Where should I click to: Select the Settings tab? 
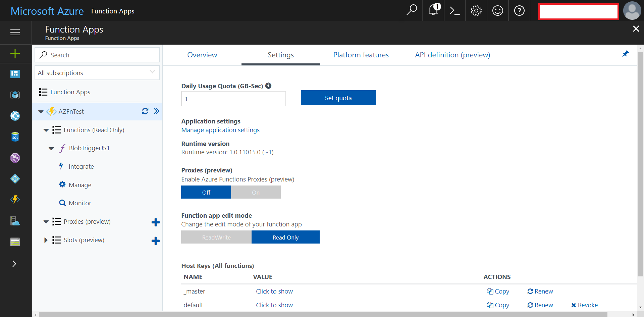281,55
